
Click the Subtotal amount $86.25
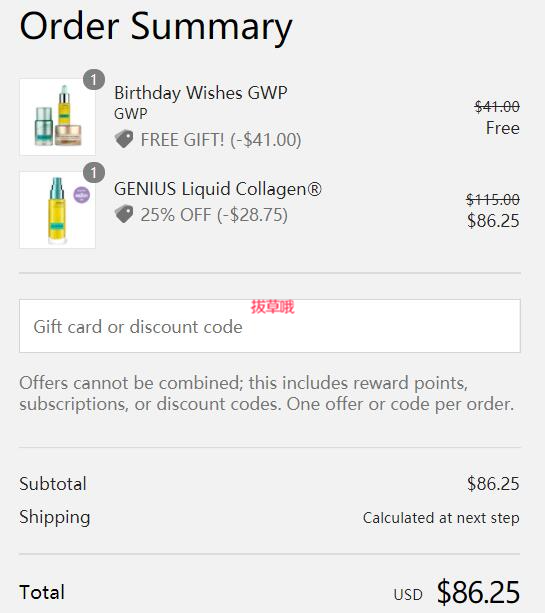coord(493,484)
